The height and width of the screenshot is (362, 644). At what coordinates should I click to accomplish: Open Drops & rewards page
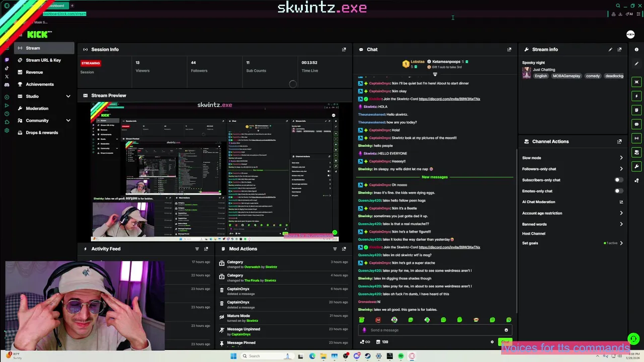[x=44, y=133]
